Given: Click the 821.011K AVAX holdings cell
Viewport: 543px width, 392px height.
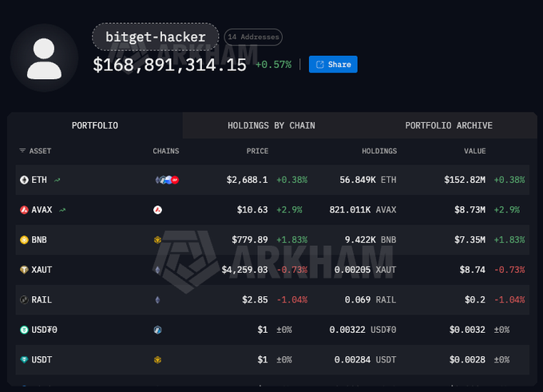Looking at the screenshot, I should coord(363,210).
